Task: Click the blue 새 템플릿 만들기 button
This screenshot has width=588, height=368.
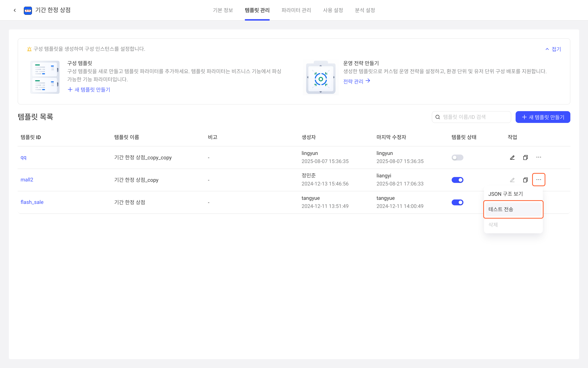Action: tap(543, 117)
